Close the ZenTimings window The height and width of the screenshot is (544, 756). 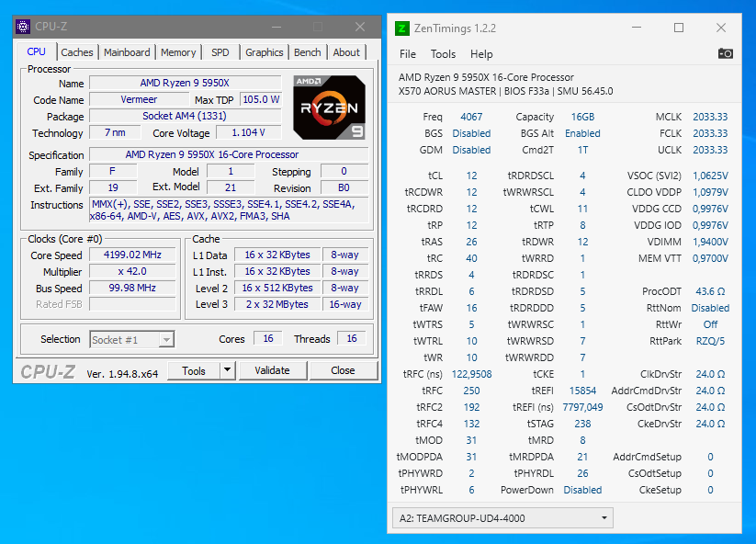(721, 28)
